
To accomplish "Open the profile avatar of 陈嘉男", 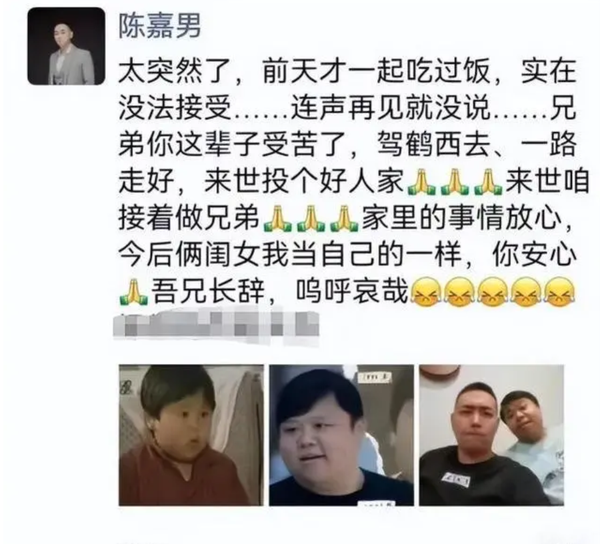I will 66,46.
